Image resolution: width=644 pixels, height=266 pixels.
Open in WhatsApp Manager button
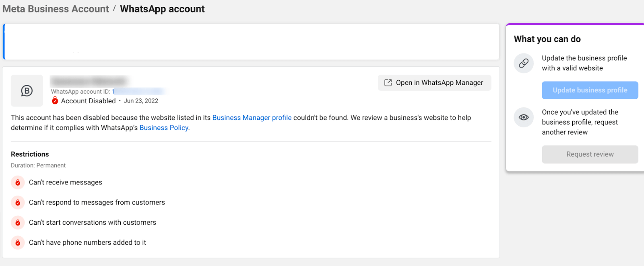pos(434,83)
